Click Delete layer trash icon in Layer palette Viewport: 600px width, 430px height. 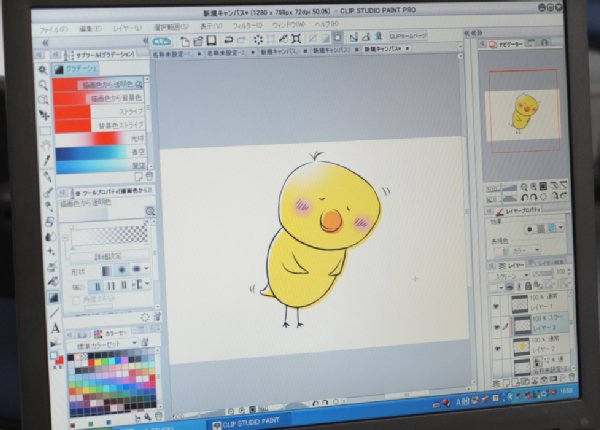572,378
